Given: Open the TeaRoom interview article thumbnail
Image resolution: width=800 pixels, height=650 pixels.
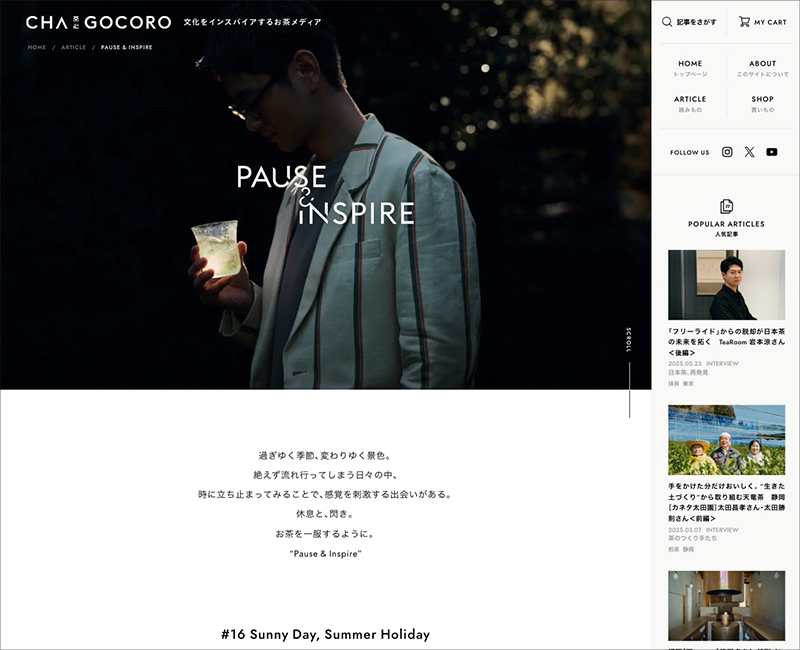Looking at the screenshot, I should [727, 285].
